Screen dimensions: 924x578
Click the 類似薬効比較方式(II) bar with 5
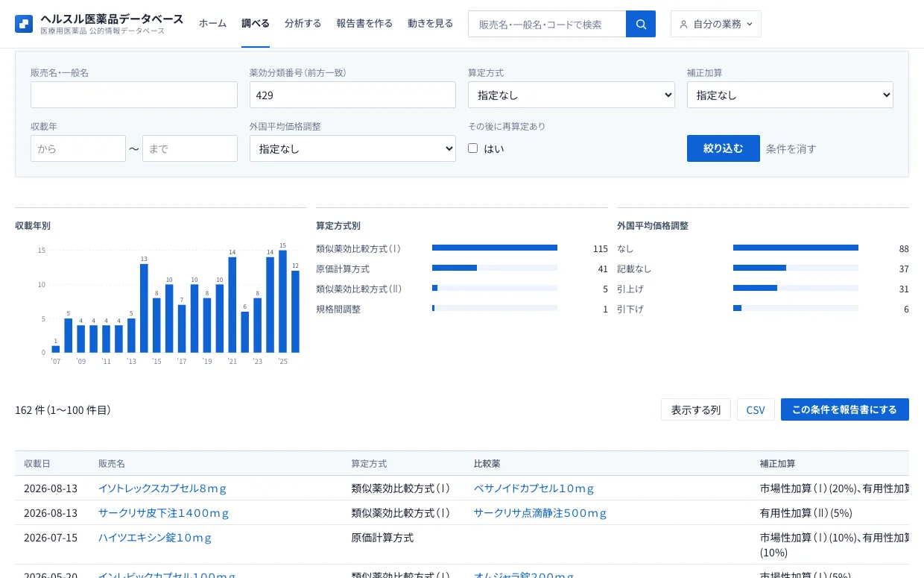pos(434,288)
